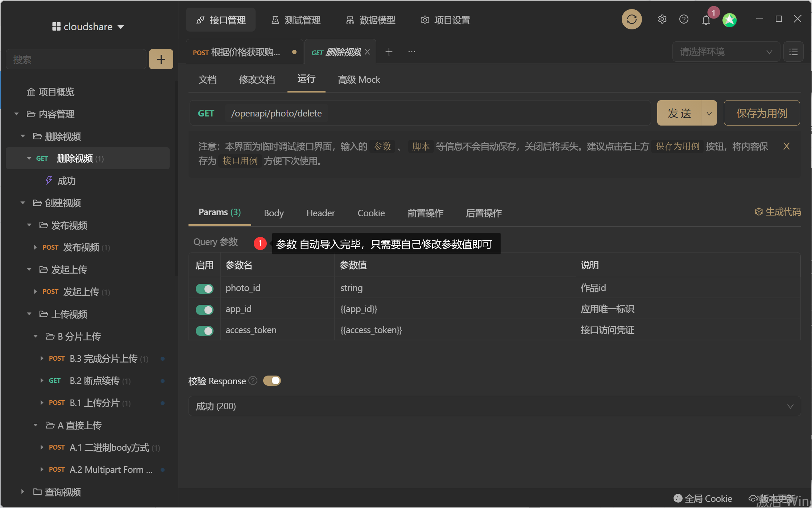Open the settings gear icon

click(x=662, y=19)
